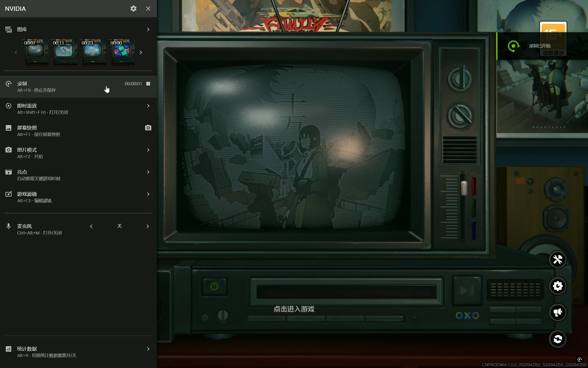
Task: Toggle the VCR green power button
Action: coord(214,286)
